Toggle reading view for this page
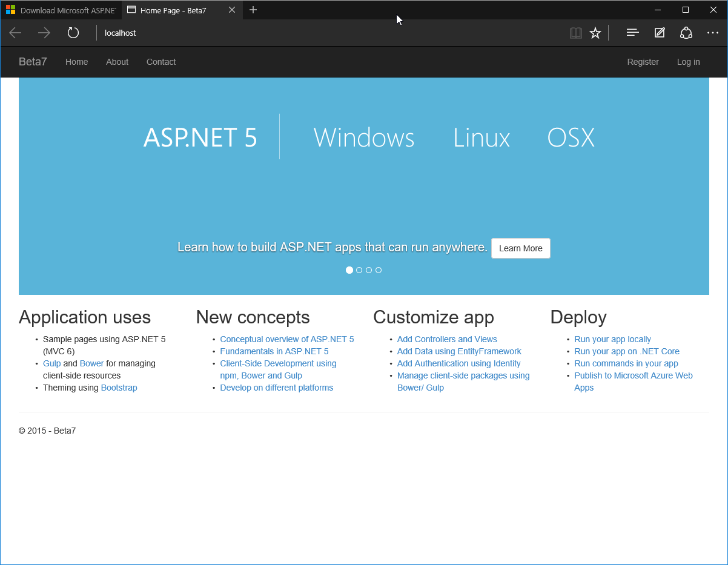 [575, 33]
